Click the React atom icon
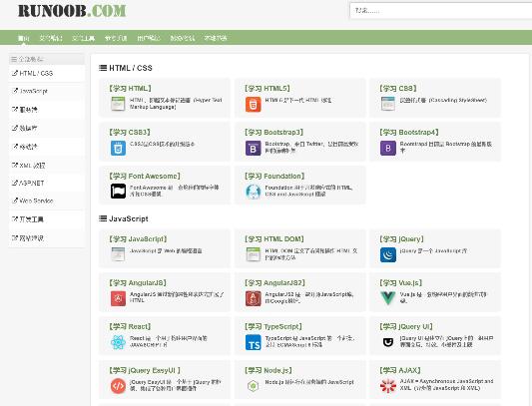The image size is (532, 406). point(118,342)
